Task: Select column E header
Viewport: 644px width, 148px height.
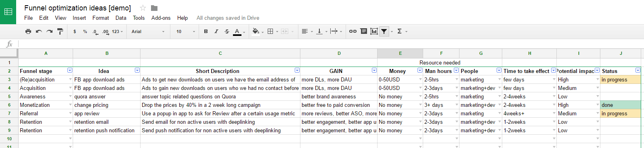Action: 400,53
